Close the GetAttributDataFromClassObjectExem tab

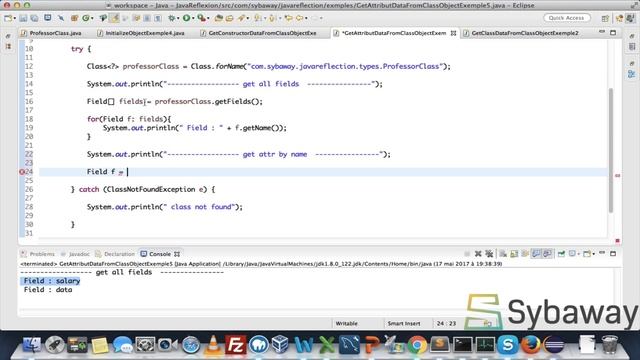click(x=453, y=33)
